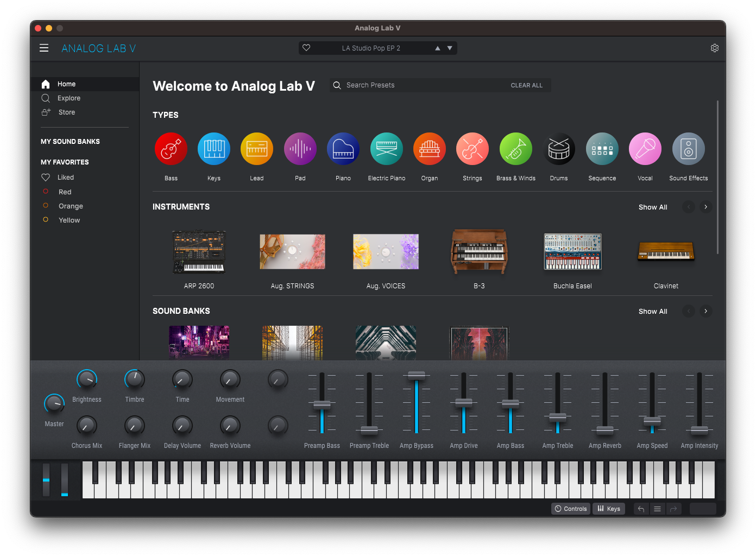
Task: Click the Master volume knob
Action: pos(54,403)
